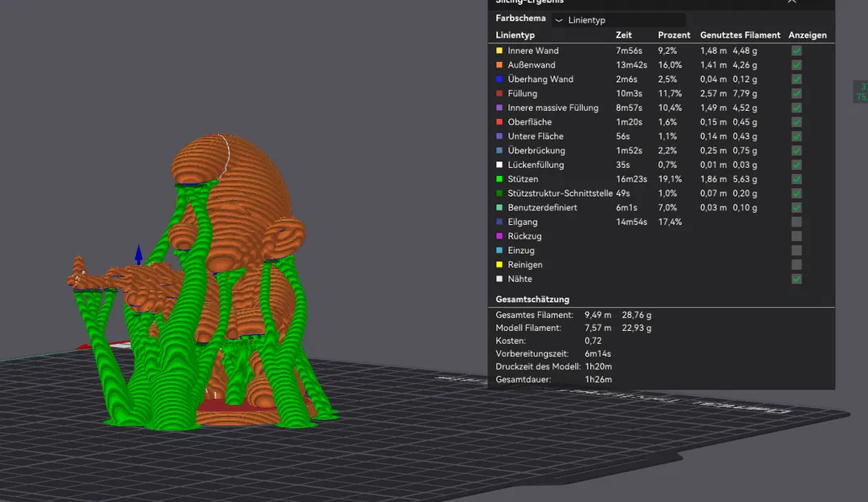This screenshot has width=868, height=502.
Task: Click the magenta Rückzug color swatch
Action: 499,236
